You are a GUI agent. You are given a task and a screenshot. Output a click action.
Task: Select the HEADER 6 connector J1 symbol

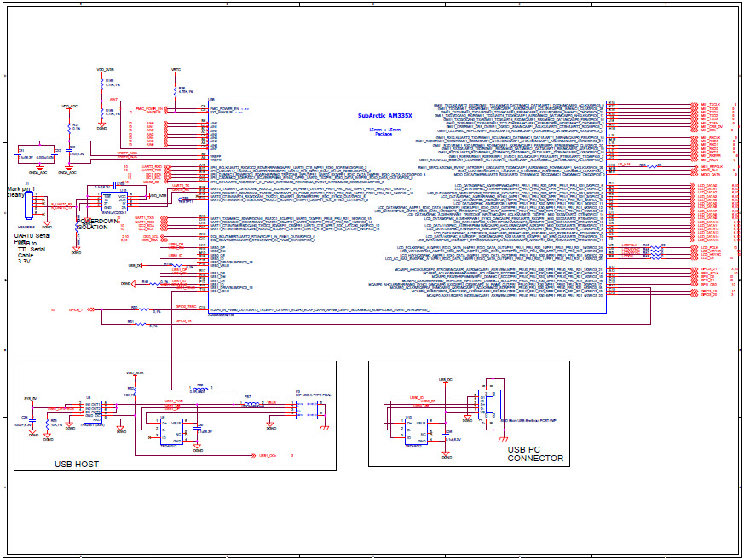(29, 205)
